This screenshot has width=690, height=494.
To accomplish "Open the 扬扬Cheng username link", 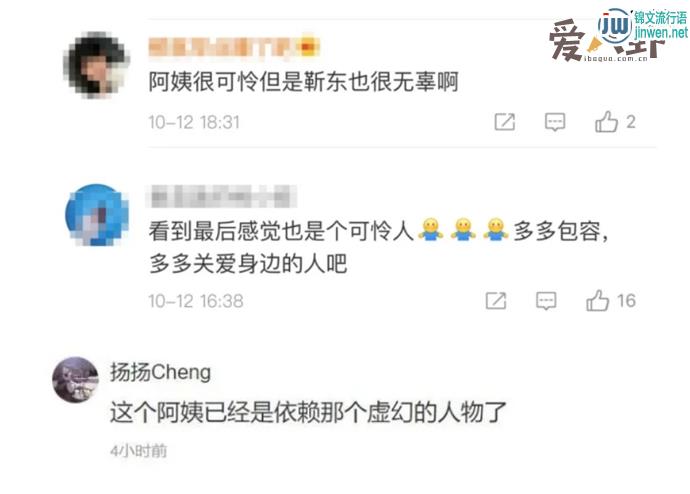I will tap(161, 372).
